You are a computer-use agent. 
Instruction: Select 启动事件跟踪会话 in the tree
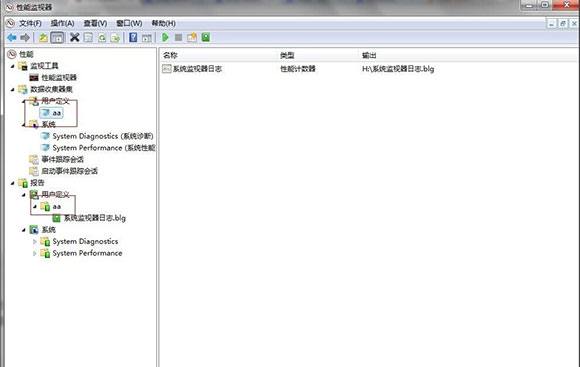(70, 171)
